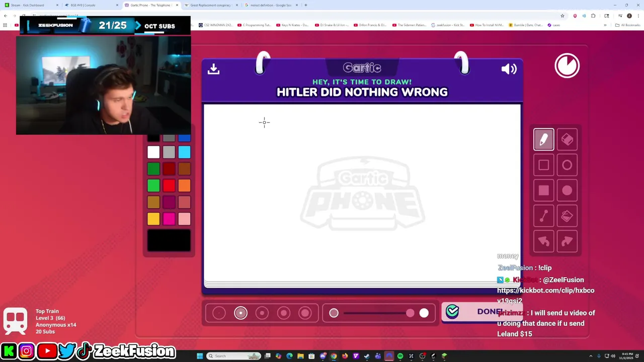The height and width of the screenshot is (362, 644).
Task: Pick the dark green color swatch
Action: pyautogui.click(x=153, y=169)
